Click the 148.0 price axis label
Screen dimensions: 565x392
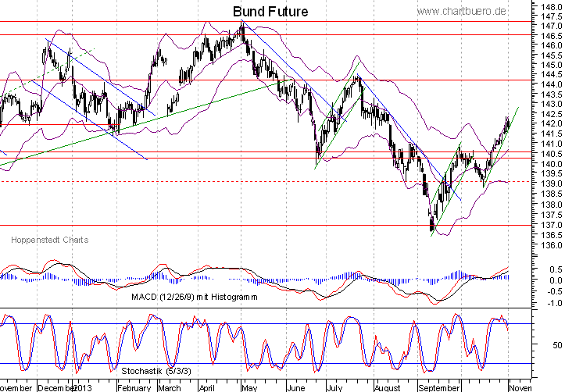coord(551,6)
